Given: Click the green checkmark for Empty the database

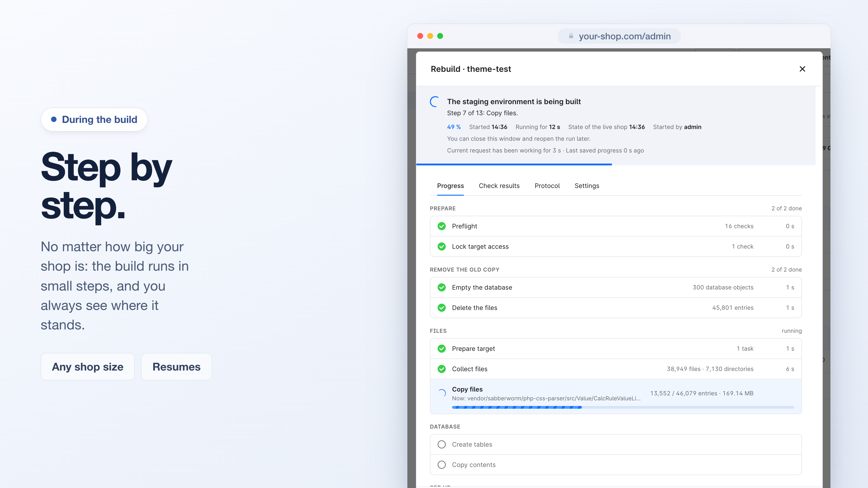Looking at the screenshot, I should pyautogui.click(x=441, y=287).
